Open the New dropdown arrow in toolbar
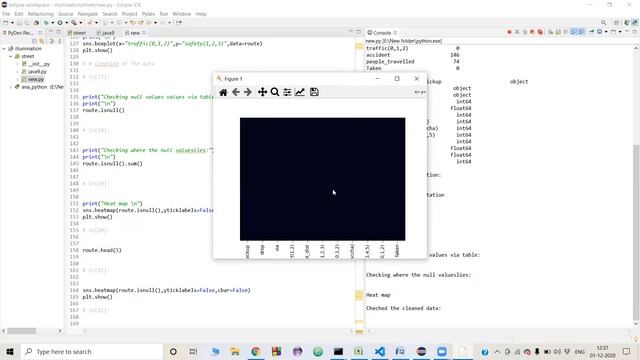Viewport: 640px width, 360px height. (x=12, y=23)
